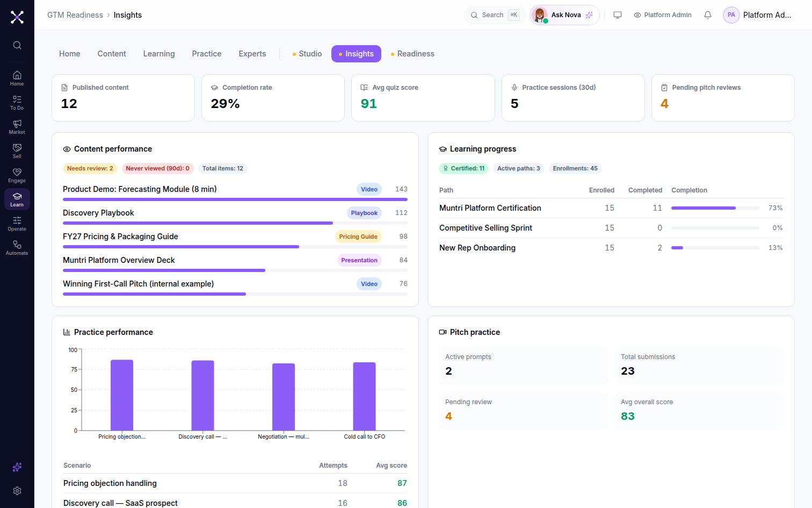This screenshot has width=812, height=508.
Task: Open the Engage sidebar section
Action: coord(17,175)
